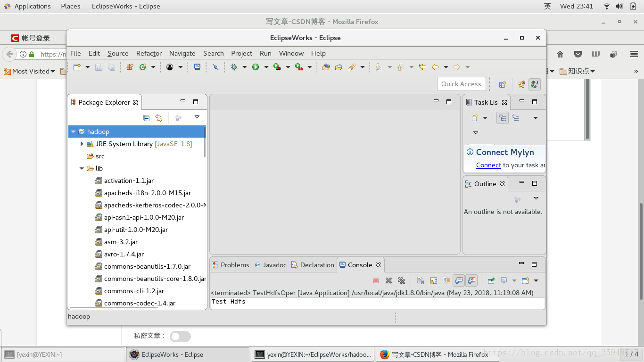Open the Source menu

pos(118,53)
